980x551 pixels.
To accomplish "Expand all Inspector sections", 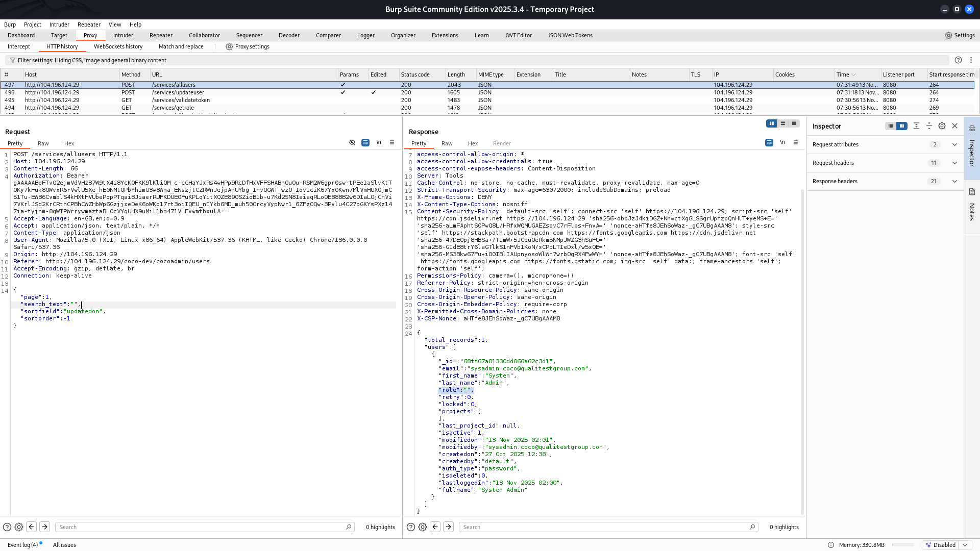I will click(x=916, y=126).
